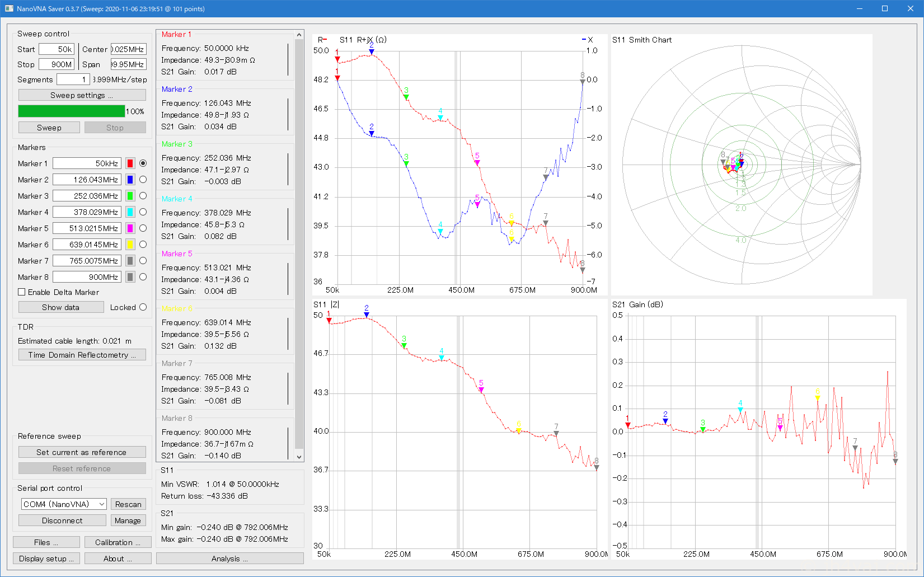
Task: Click the Marker 4 cyan color swatch
Action: tap(130, 212)
